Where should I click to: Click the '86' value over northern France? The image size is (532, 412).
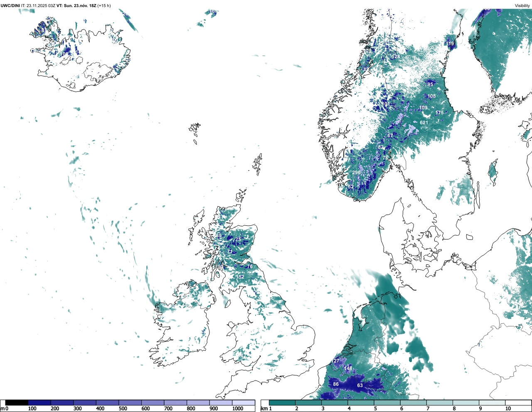point(336,384)
